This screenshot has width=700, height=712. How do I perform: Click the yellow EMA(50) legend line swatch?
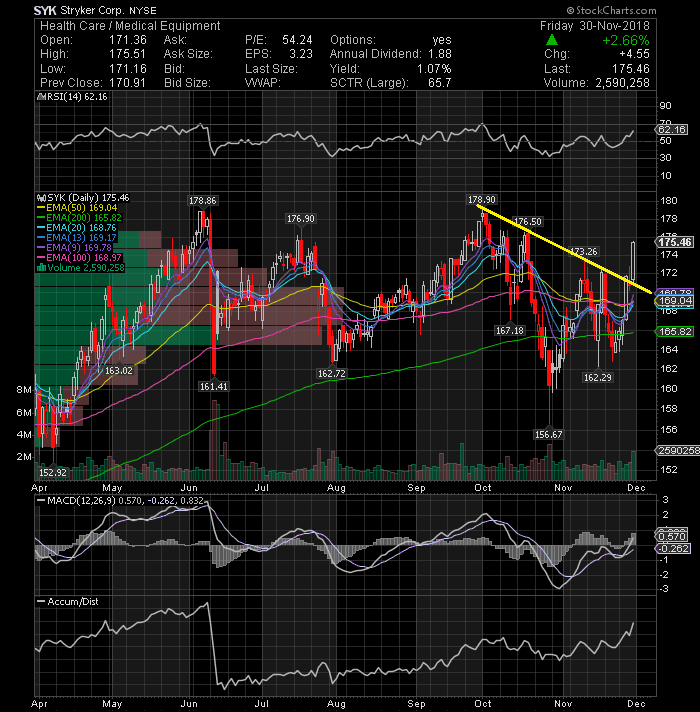point(41,208)
